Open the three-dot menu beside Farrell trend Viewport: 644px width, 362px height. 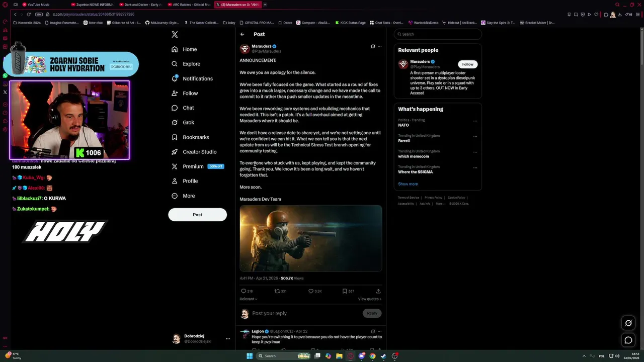(475, 136)
